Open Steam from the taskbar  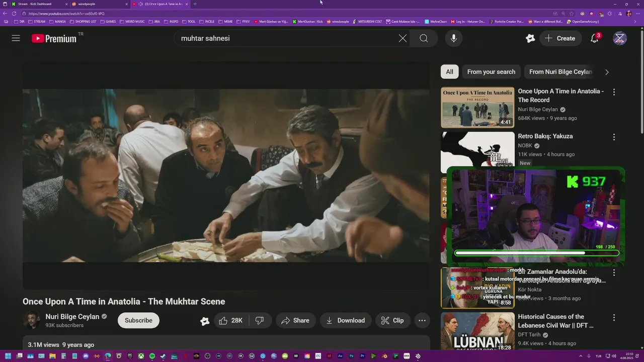(163, 356)
